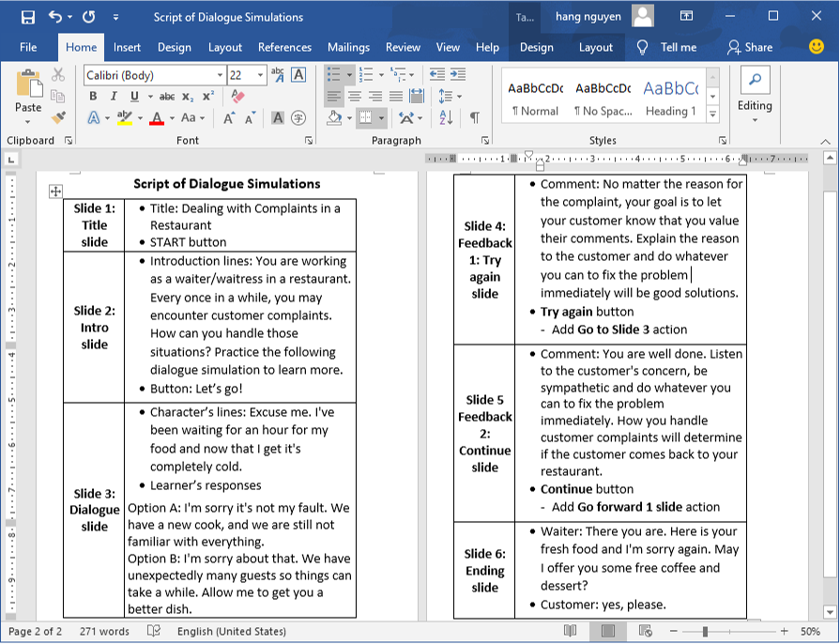The height and width of the screenshot is (644, 840).
Task: Decrease indent icon
Action: [x=437, y=74]
